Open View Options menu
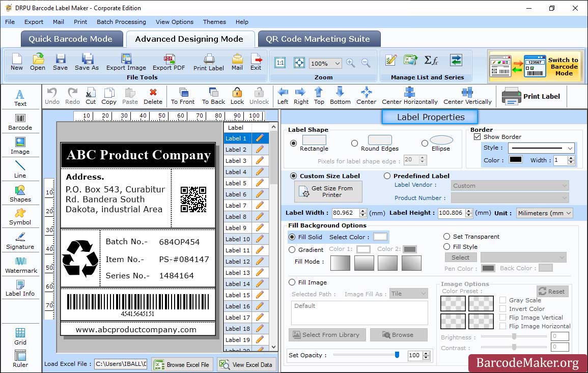The width and height of the screenshot is (588, 373). [175, 22]
